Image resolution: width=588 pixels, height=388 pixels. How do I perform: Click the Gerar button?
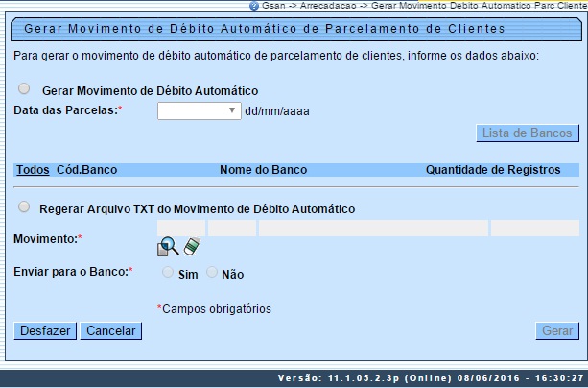(557, 331)
